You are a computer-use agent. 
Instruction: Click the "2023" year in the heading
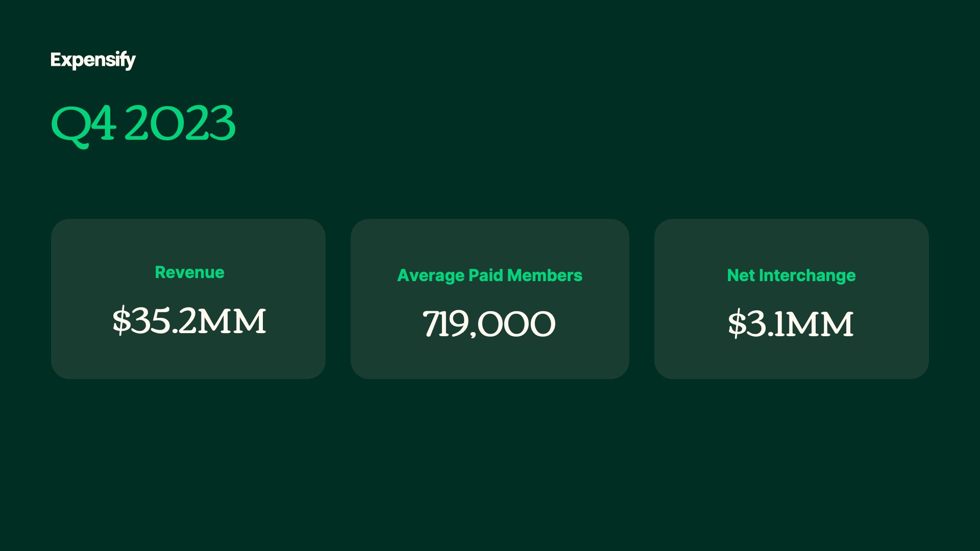(x=180, y=123)
